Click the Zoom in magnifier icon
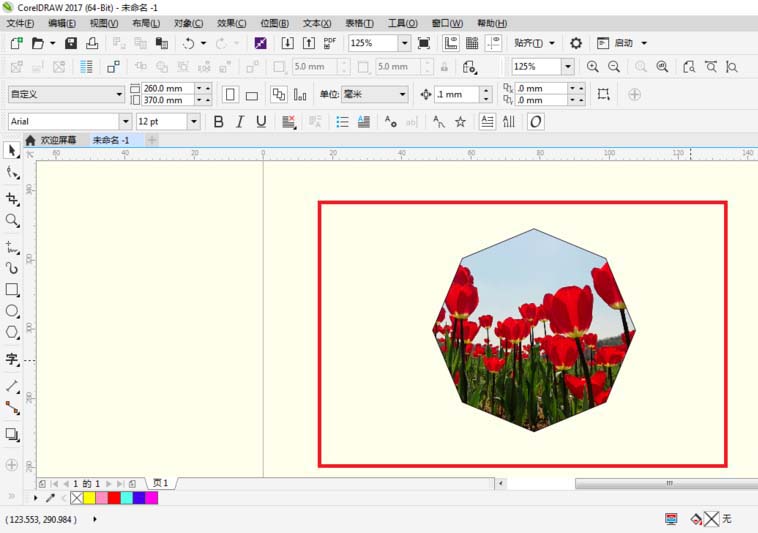 click(x=593, y=67)
